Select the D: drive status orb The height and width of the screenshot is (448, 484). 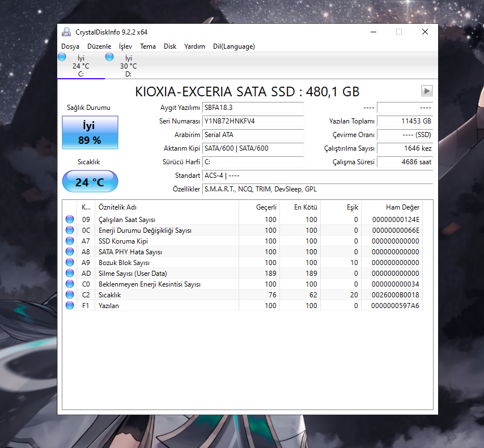[109, 57]
